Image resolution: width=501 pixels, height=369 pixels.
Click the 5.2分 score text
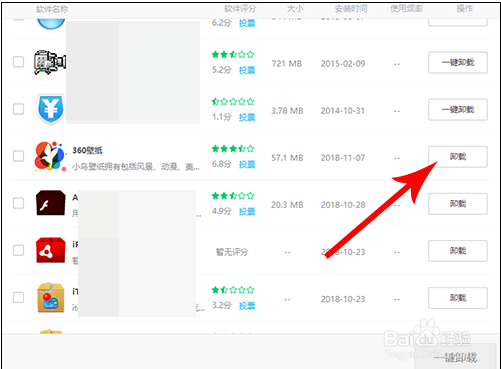point(221,70)
